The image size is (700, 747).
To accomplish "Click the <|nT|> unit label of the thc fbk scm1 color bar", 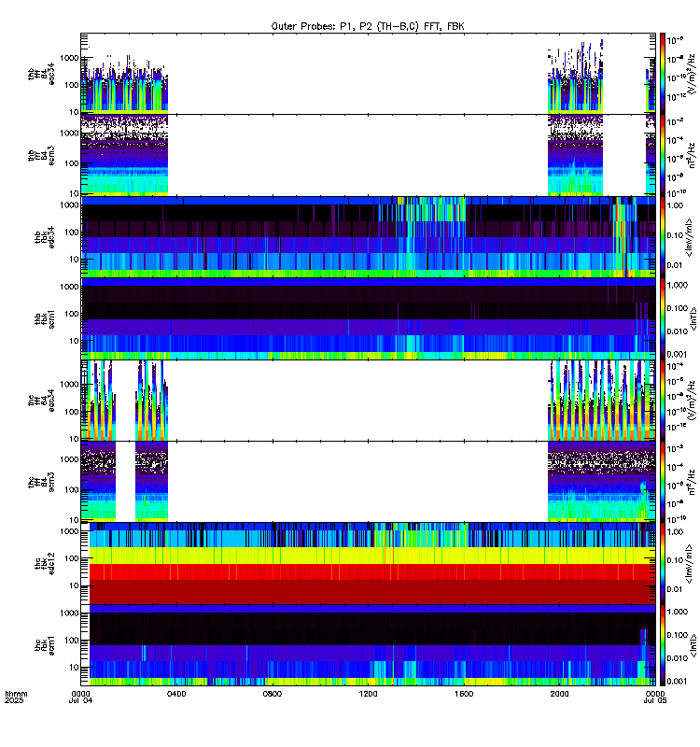I will point(693,645).
